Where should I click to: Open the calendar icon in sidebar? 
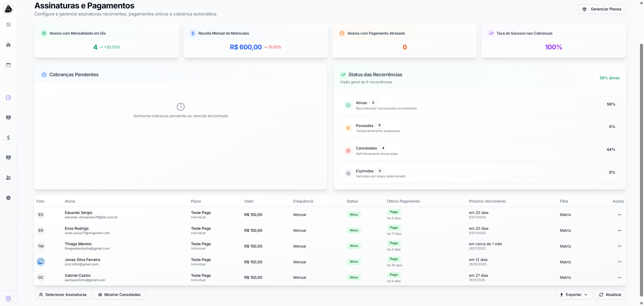(8, 65)
